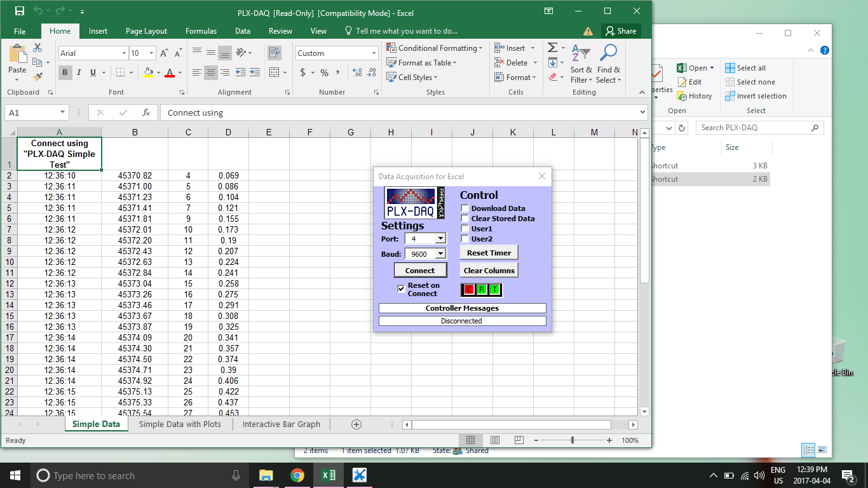Image resolution: width=868 pixels, height=488 pixels.
Task: Switch to the Formulas ribbon tab
Action: (x=201, y=31)
